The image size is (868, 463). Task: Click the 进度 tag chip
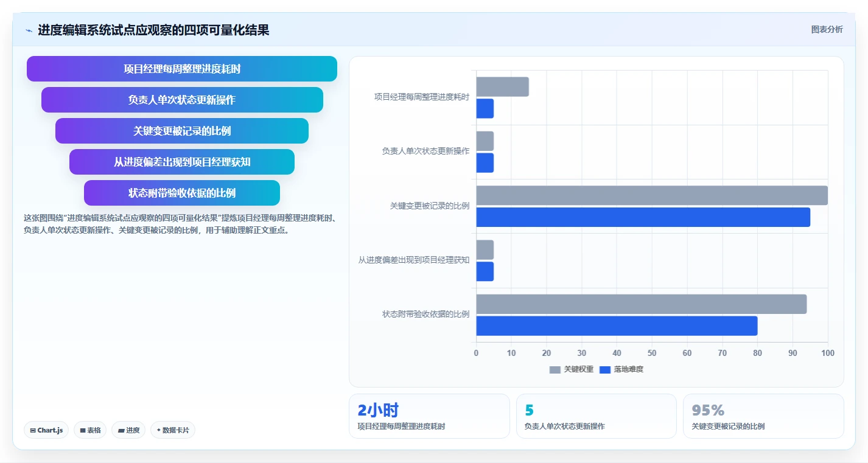click(128, 430)
